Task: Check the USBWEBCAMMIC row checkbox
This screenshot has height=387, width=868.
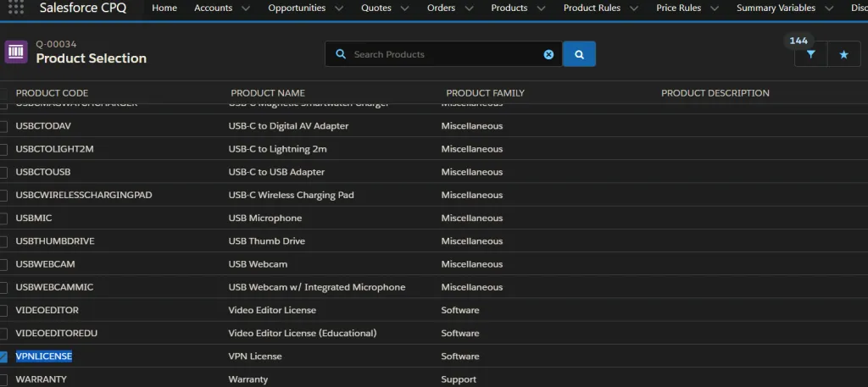Action: 3,287
